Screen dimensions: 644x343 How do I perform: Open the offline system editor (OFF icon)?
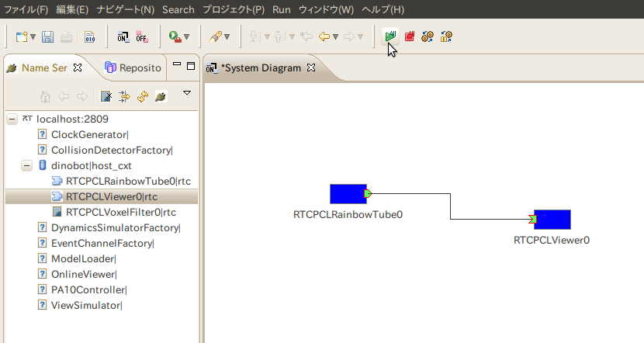pos(142,36)
